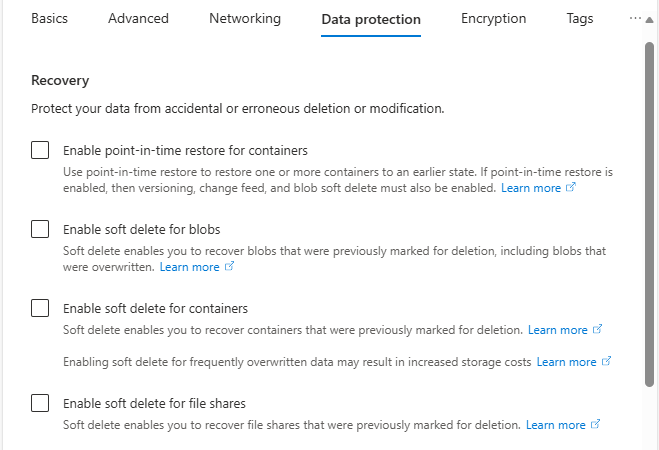Click the scroll up arrow of the scrollbar
659x450 pixels.
click(650, 20)
